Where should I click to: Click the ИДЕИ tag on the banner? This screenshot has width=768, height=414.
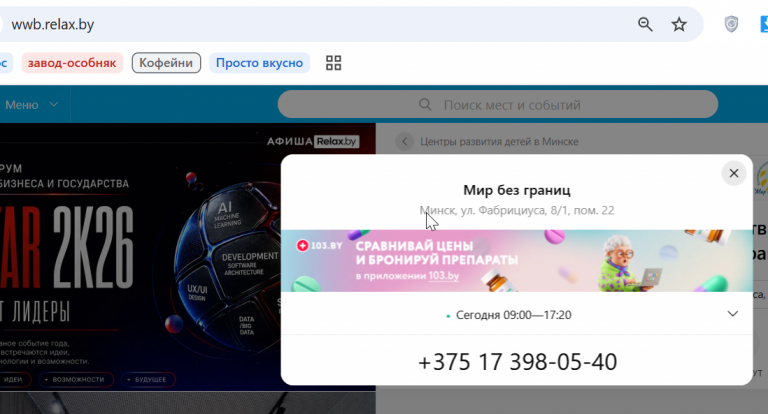(x=13, y=380)
